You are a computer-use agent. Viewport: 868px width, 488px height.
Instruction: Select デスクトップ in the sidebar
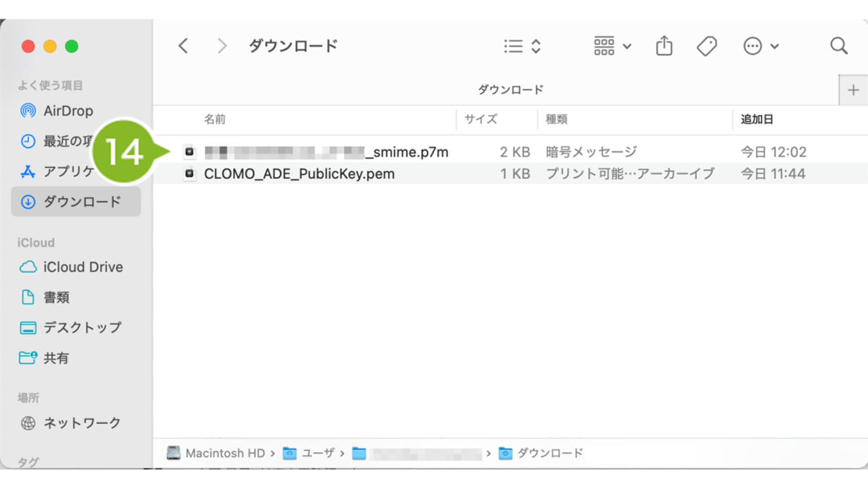[x=82, y=328]
